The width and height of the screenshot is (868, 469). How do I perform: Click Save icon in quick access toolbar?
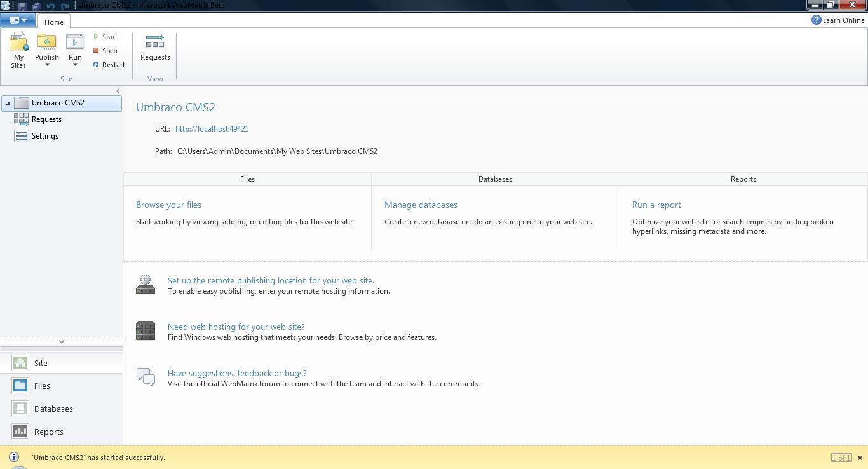(22, 6)
